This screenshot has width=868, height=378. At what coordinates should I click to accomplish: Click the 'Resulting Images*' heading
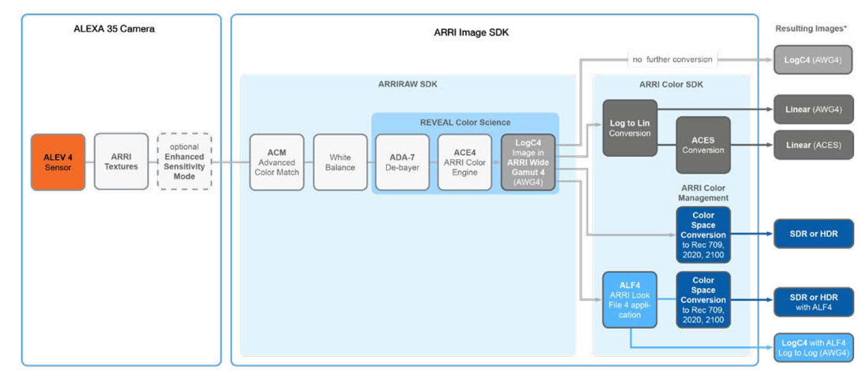tap(811, 28)
